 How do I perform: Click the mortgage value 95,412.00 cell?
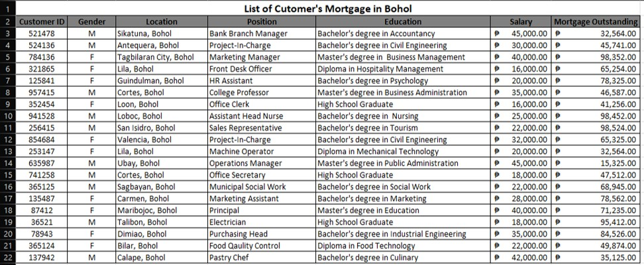point(596,223)
